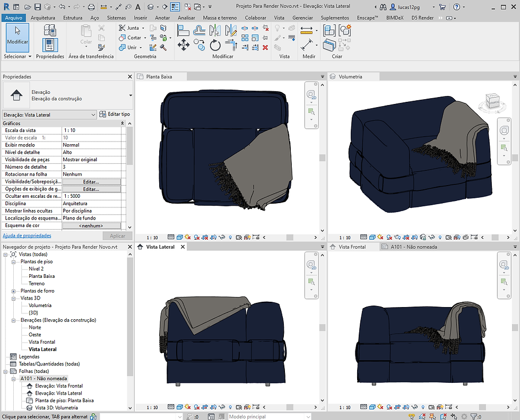Click the Save icon in quick access toolbar
Image resolution: width=520 pixels, height=420 pixels.
coord(38,7)
